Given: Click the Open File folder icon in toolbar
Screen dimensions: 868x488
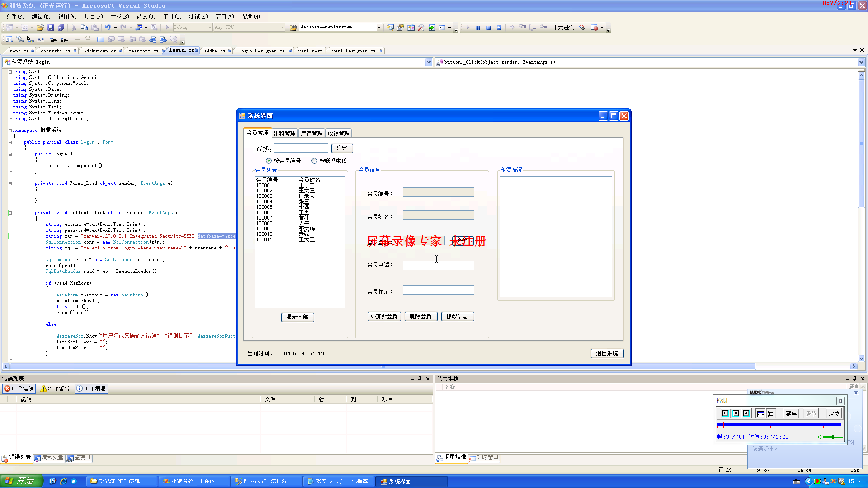Looking at the screenshot, I should 40,28.
